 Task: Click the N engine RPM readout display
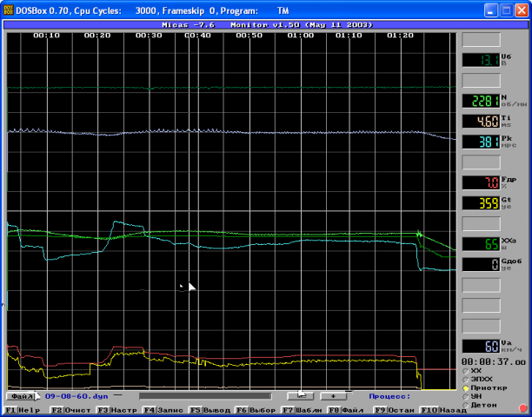[x=480, y=100]
